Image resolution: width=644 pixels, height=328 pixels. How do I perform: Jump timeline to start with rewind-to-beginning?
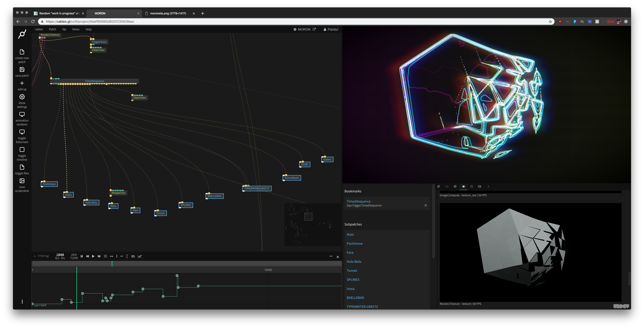pos(82,256)
